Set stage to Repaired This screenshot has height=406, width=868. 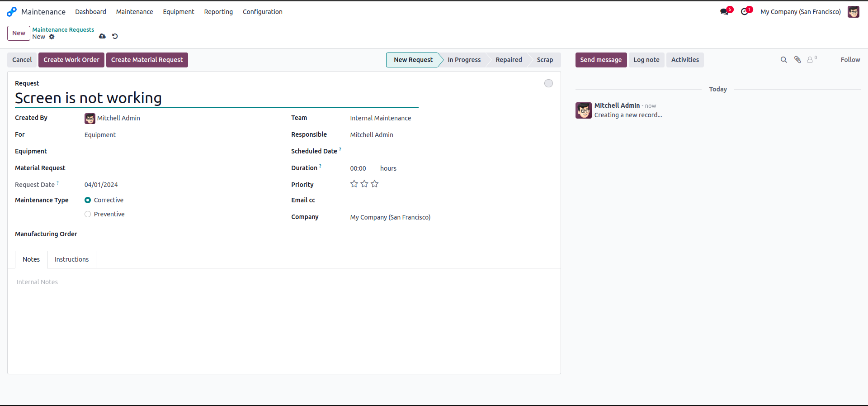509,60
